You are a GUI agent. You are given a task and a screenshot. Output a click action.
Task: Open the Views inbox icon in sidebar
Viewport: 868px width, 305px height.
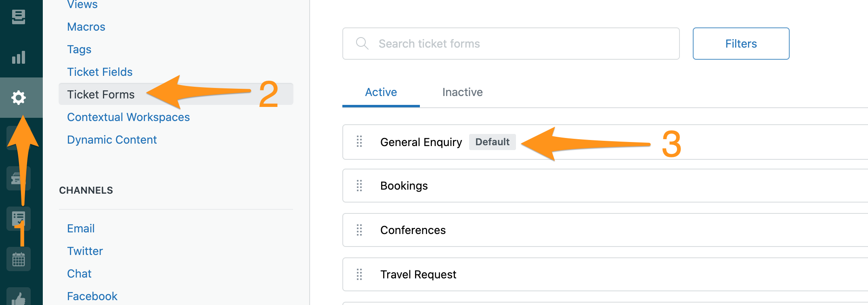tap(19, 17)
